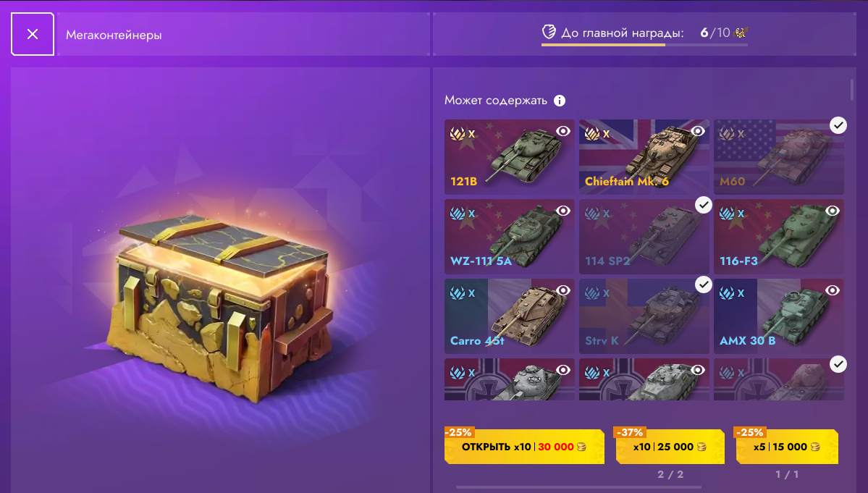Screen dimensions: 868x493
Task: Show WZ-111 5A preview eye icon
Action: click(x=563, y=211)
